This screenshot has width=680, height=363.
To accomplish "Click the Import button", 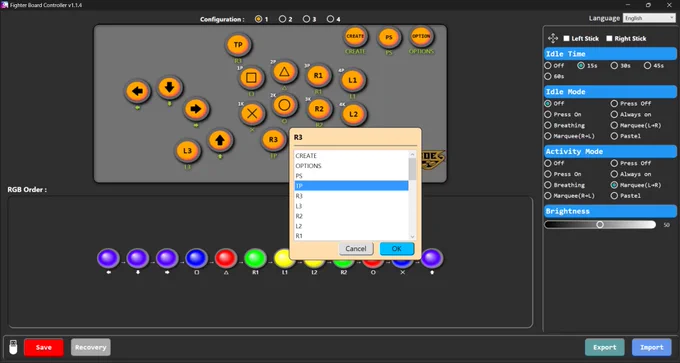I will [x=652, y=347].
